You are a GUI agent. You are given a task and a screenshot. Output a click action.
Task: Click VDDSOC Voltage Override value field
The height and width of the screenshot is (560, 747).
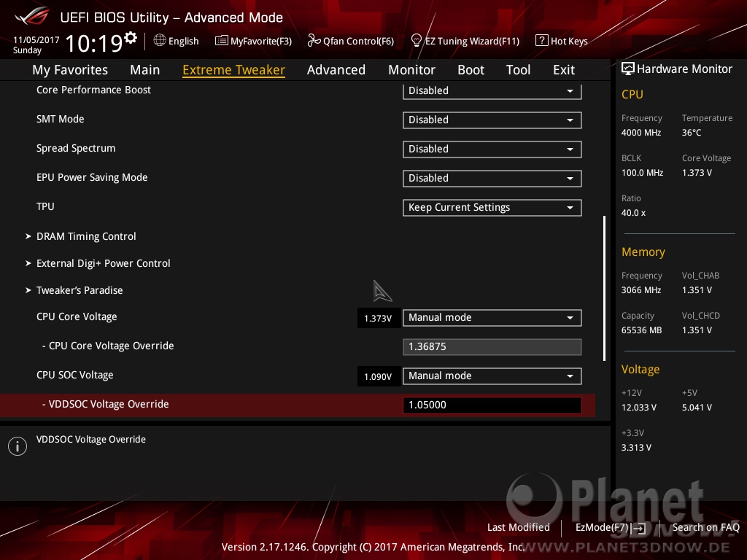tap(492, 405)
